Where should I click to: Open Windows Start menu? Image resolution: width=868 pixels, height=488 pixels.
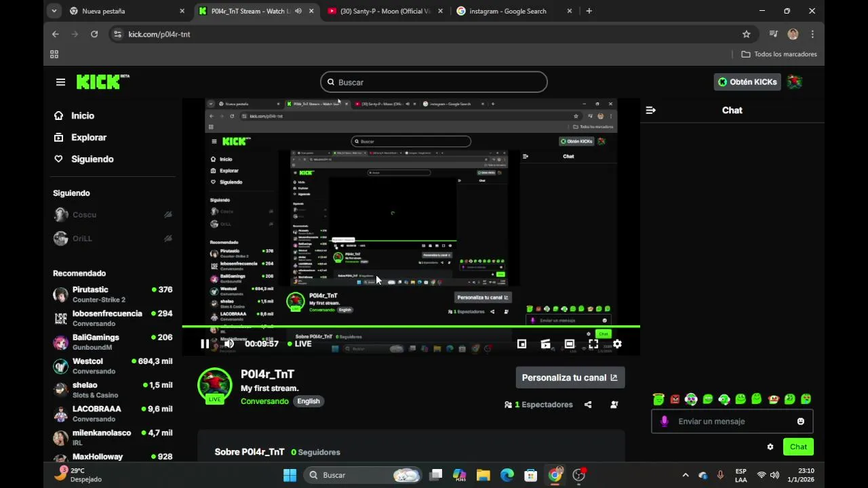coord(290,475)
